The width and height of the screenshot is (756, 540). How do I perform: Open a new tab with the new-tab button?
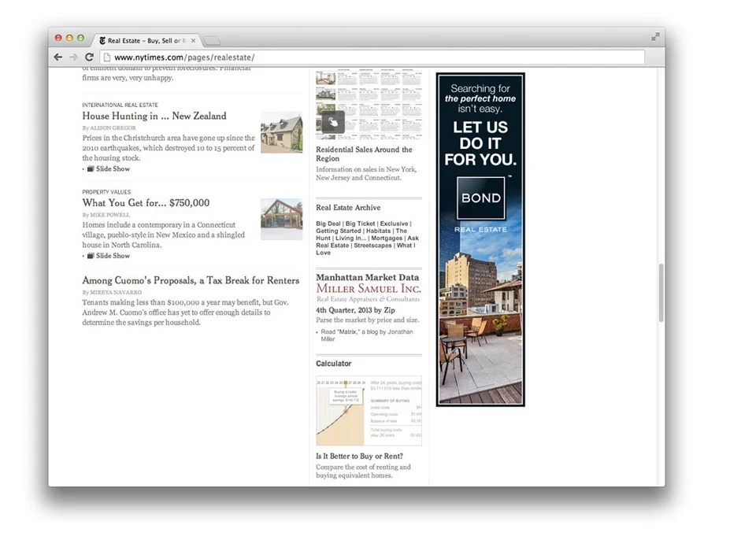[x=211, y=41]
